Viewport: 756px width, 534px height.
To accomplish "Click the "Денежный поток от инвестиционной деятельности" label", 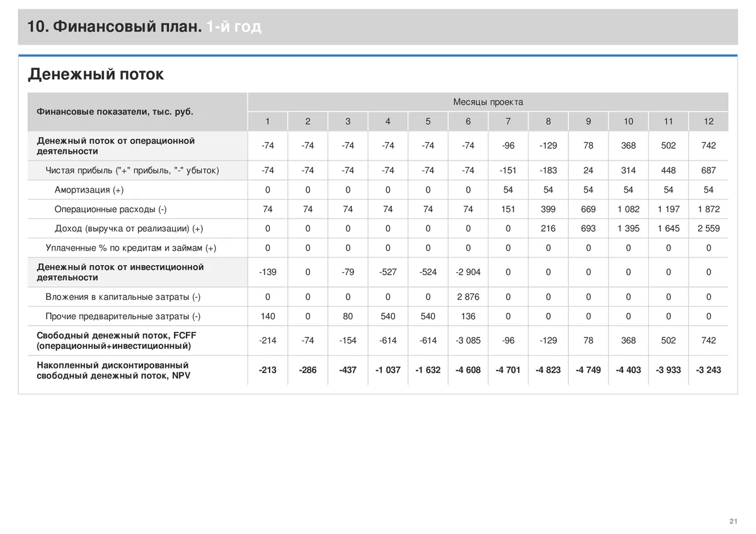I will tap(120, 272).
